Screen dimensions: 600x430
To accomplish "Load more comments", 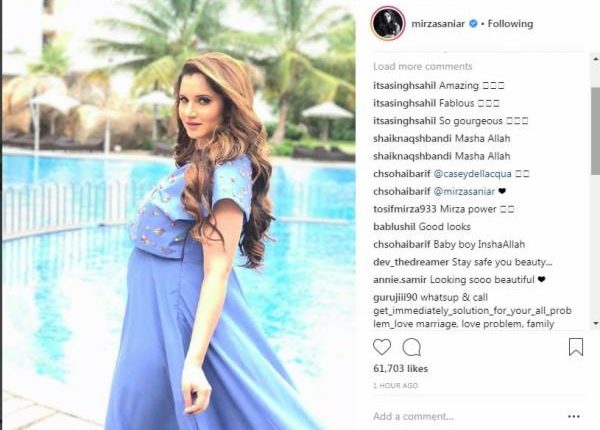I will (x=423, y=67).
